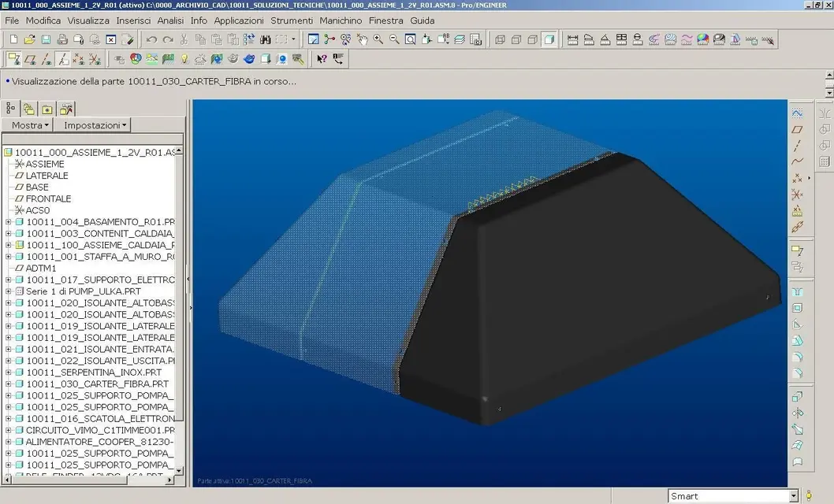Click the Redo arrow icon
The width and height of the screenshot is (834, 504).
(x=168, y=39)
